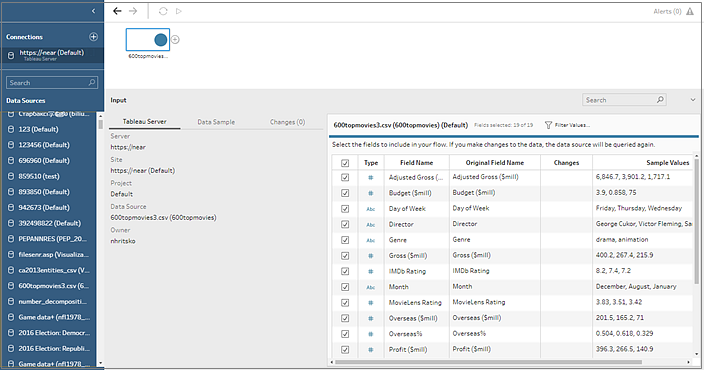
Task: Collapse the Connections pane chevron
Action: pos(93,11)
